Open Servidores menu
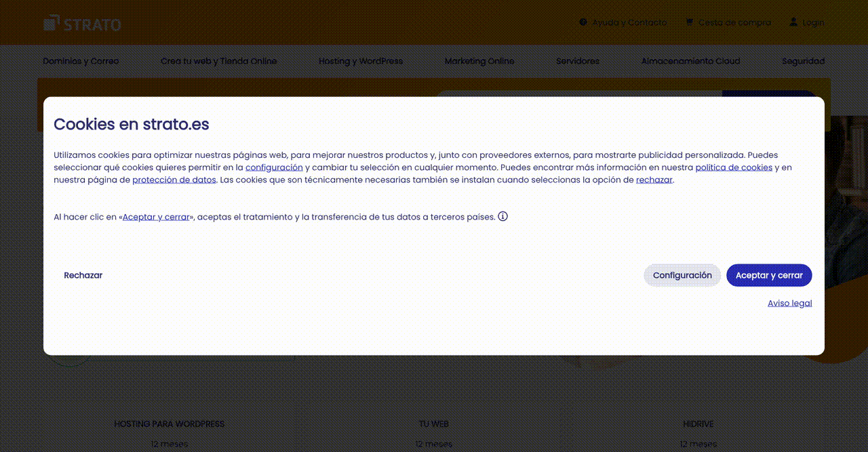 [578, 61]
